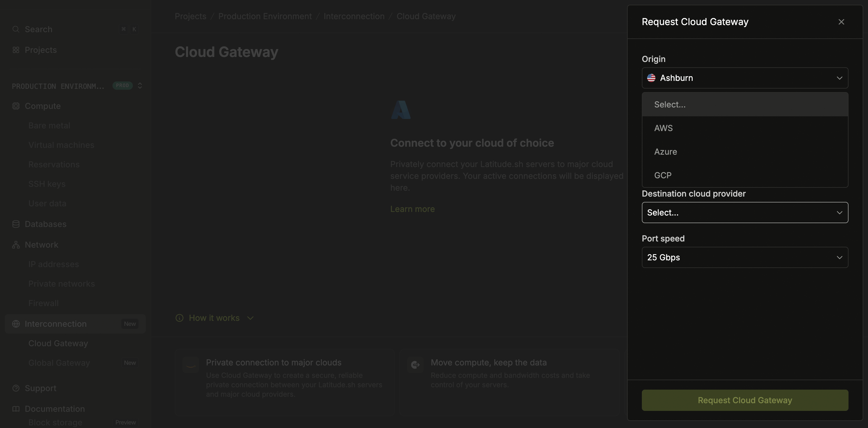Select AWS from the provider list

pyautogui.click(x=663, y=128)
